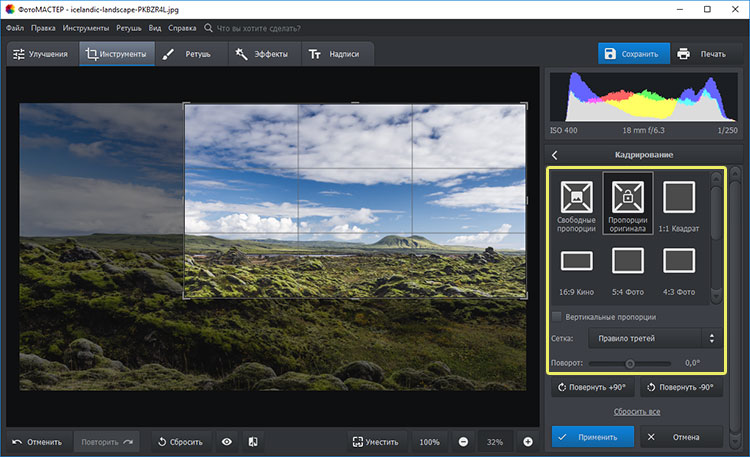Click the zoom in plus icon
The height and width of the screenshot is (457, 750).
pyautogui.click(x=527, y=442)
